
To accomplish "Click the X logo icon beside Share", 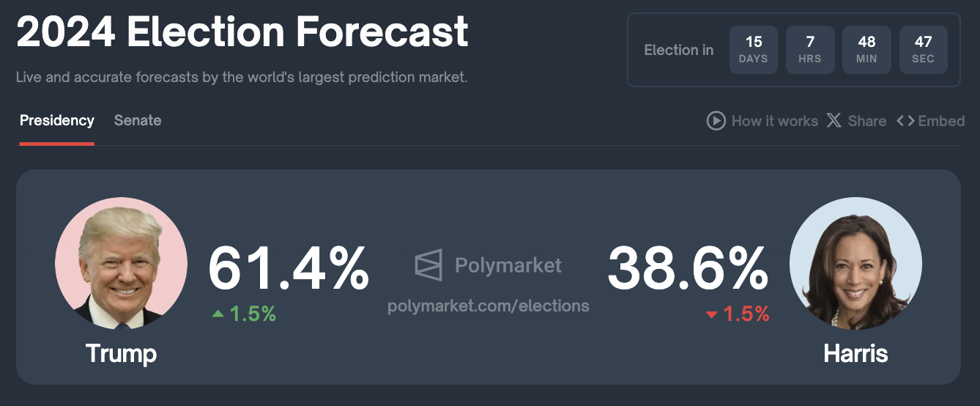I will tap(834, 121).
